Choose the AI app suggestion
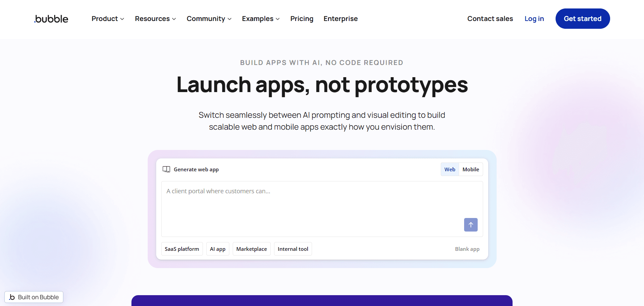This screenshot has height=306, width=644. click(x=217, y=249)
